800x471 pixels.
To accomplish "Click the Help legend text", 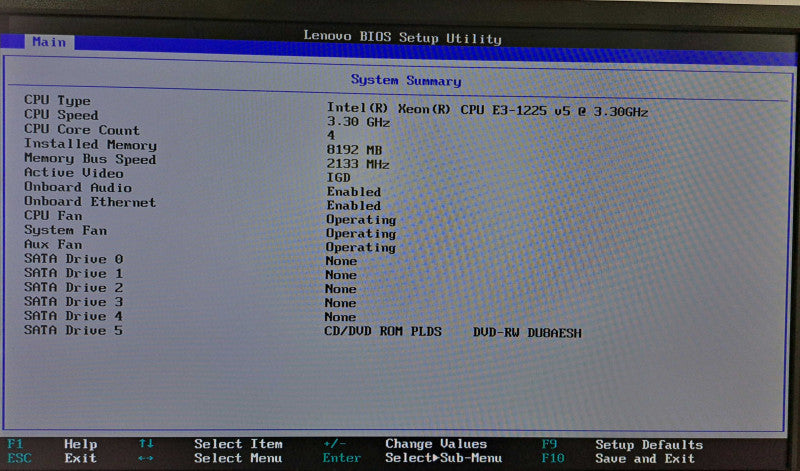I will pos(81,444).
